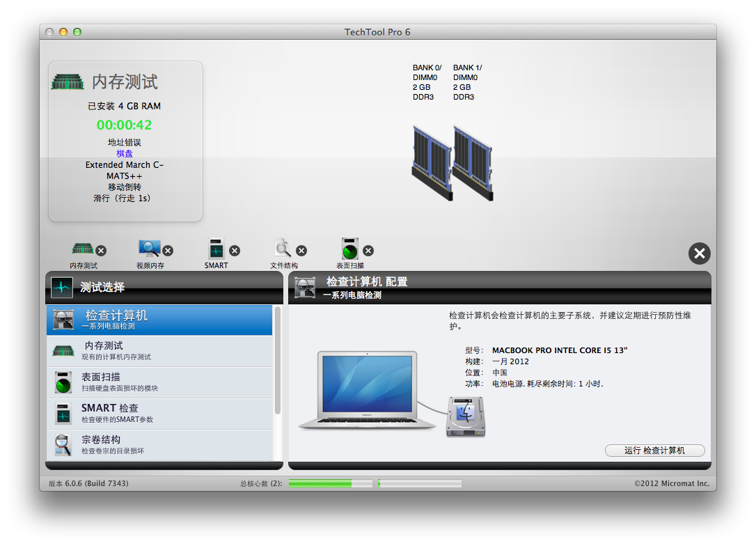The width and height of the screenshot is (756, 546).
Task: Click the 滑行（行走 1s）test label
Action: pos(122,198)
